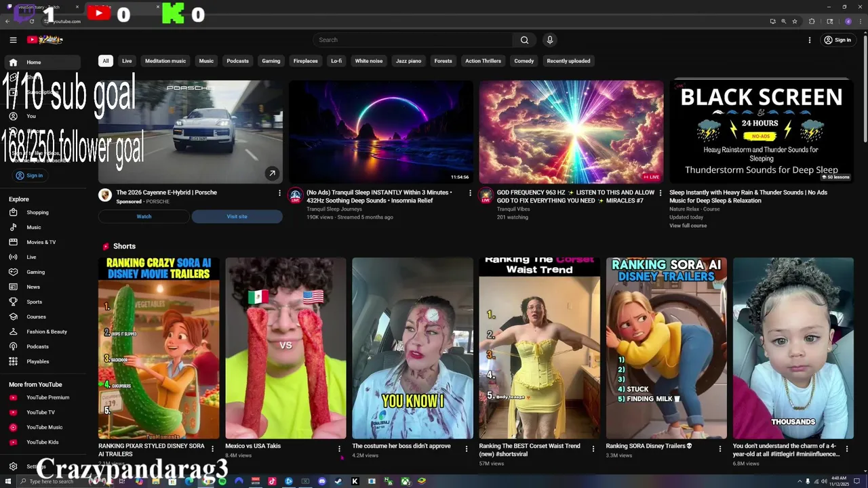Click the Watch button on Porsche ad
The image size is (868, 488).
144,216
